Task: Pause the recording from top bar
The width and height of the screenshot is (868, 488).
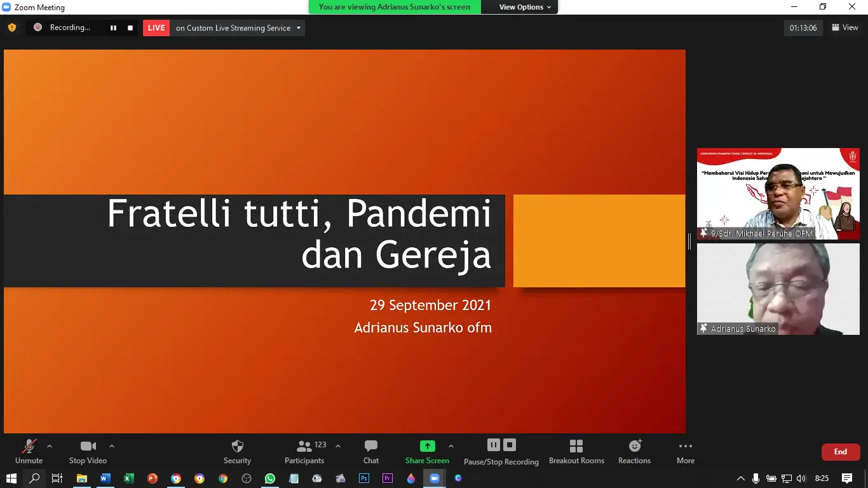Action: click(x=113, y=28)
